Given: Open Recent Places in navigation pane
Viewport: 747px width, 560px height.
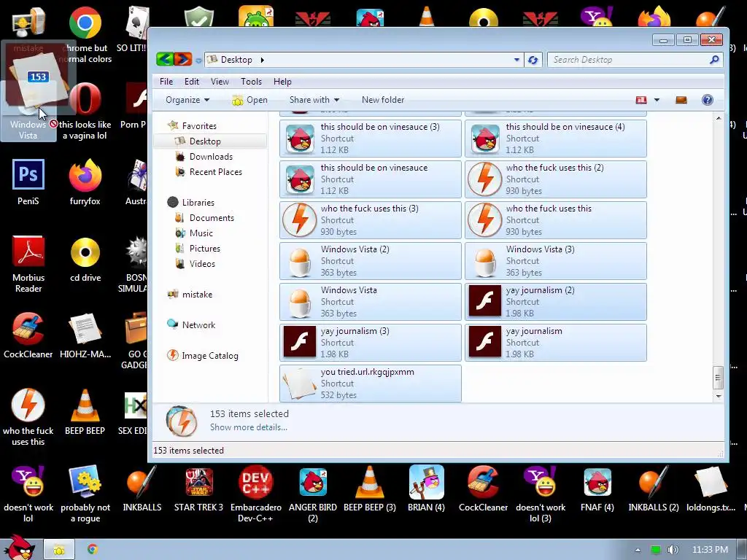Looking at the screenshot, I should coord(208,172).
